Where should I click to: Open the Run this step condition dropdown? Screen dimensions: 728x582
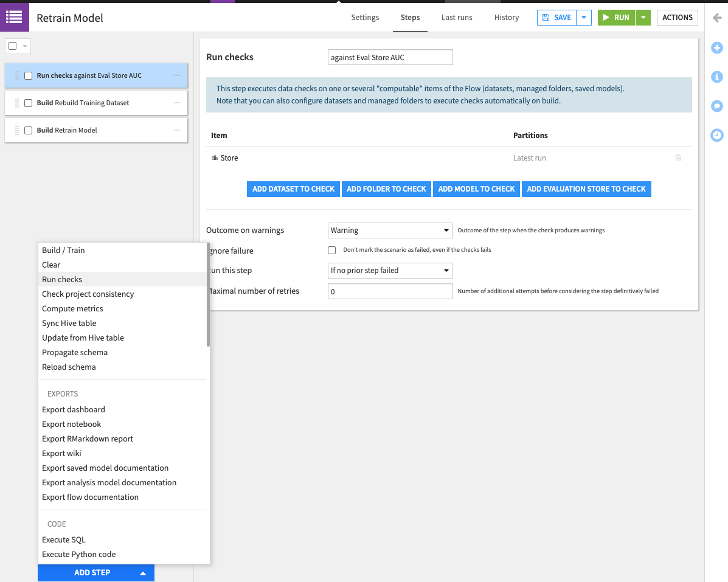click(x=390, y=271)
